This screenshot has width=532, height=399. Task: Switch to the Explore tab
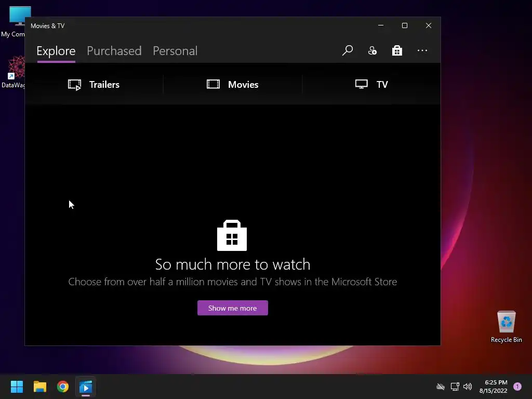pos(56,51)
